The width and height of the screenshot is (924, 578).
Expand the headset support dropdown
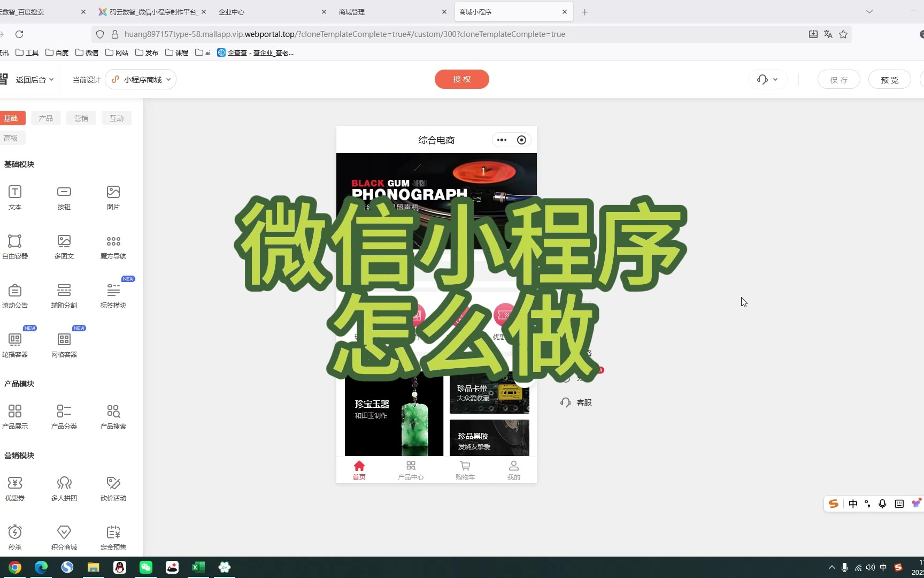767,80
